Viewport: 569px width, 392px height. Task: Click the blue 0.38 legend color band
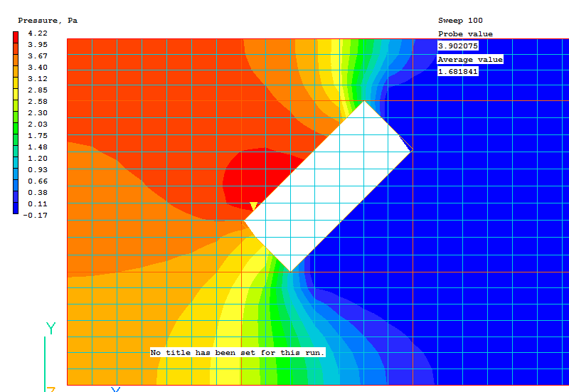tap(16, 193)
